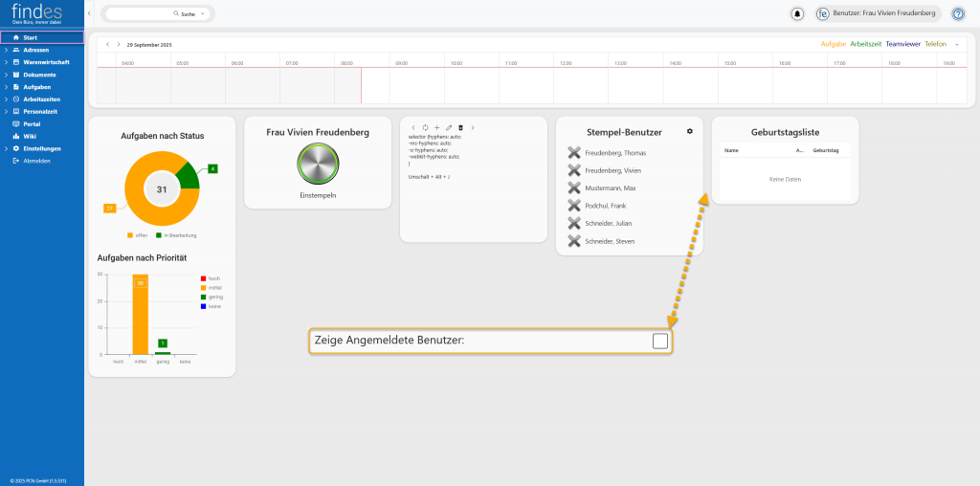Click the X icon beside Mustermann, Max
Image resolution: width=980 pixels, height=486 pixels.
[574, 188]
